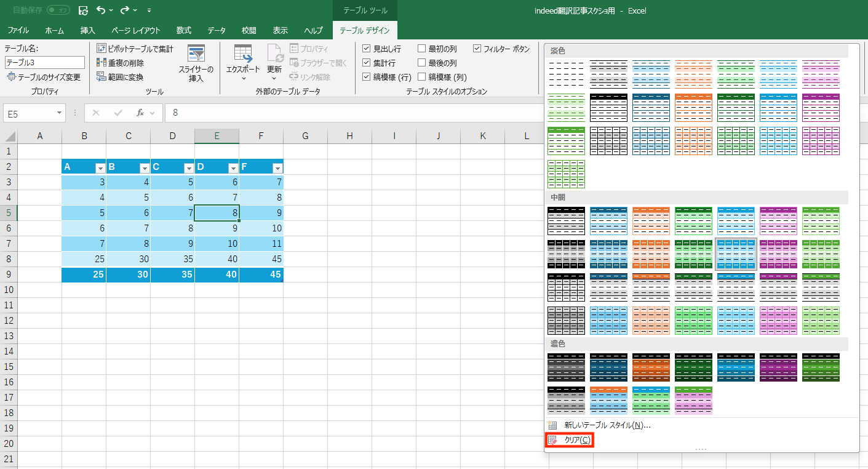The height and width of the screenshot is (469, 868).
Task: Open filter dropdown on table header C
Action: 189,169
